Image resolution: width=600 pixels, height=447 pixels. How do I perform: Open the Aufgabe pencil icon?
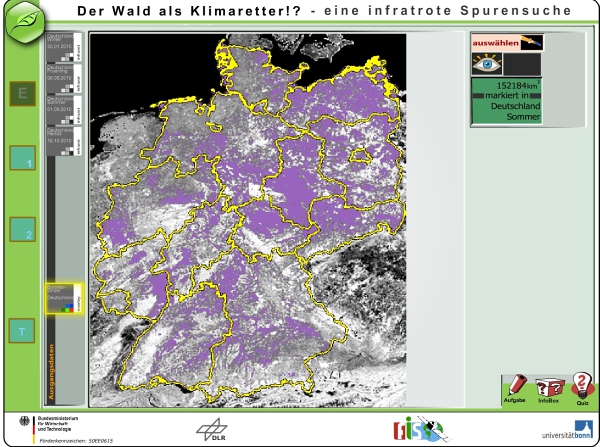515,389
